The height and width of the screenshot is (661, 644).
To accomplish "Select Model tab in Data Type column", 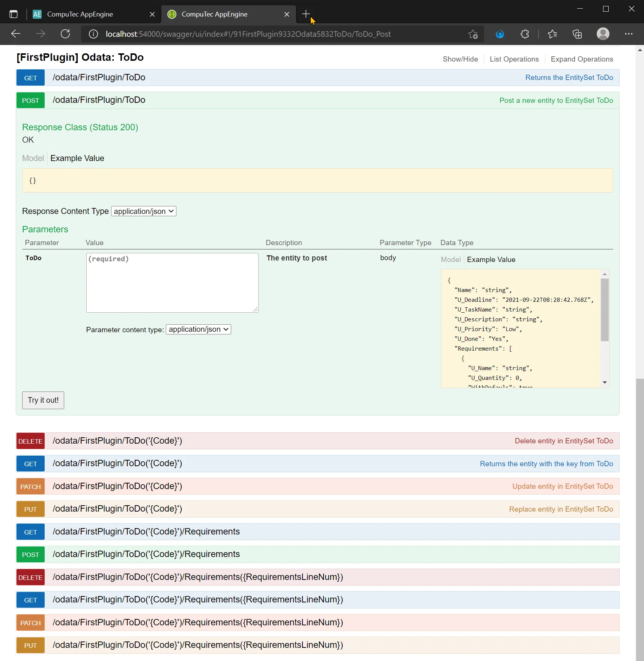I will pyautogui.click(x=450, y=260).
